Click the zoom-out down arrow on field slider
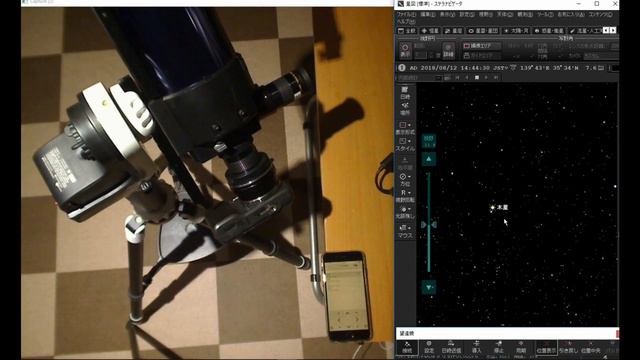 (429, 287)
